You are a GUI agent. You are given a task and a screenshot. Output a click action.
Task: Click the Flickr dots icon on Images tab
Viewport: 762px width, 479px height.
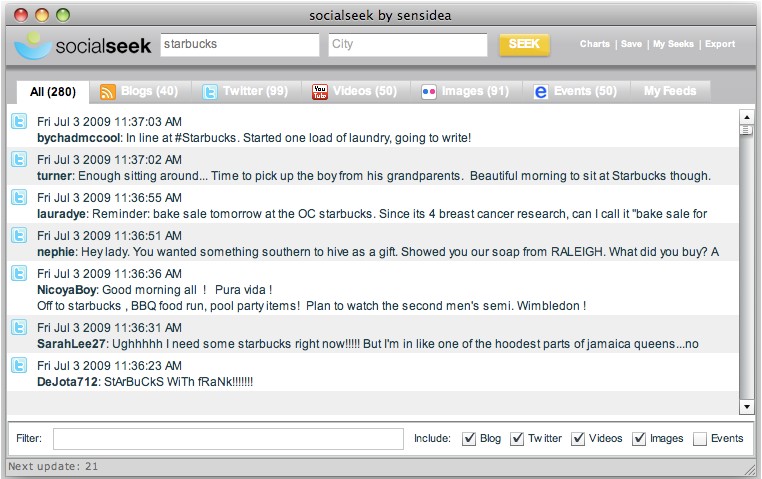coord(429,91)
